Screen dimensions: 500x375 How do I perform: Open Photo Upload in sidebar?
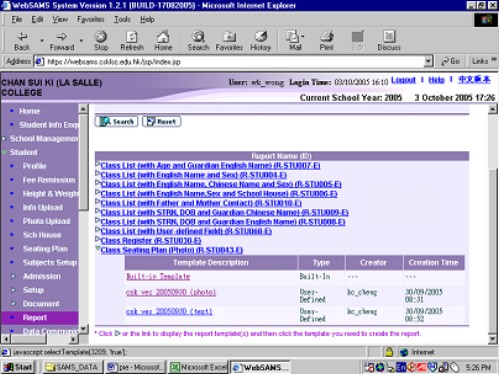point(46,221)
